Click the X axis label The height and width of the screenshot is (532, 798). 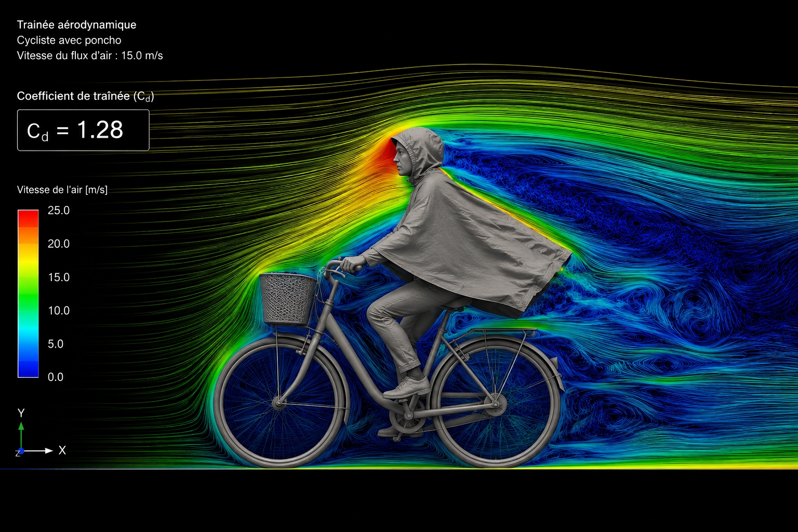(62, 450)
